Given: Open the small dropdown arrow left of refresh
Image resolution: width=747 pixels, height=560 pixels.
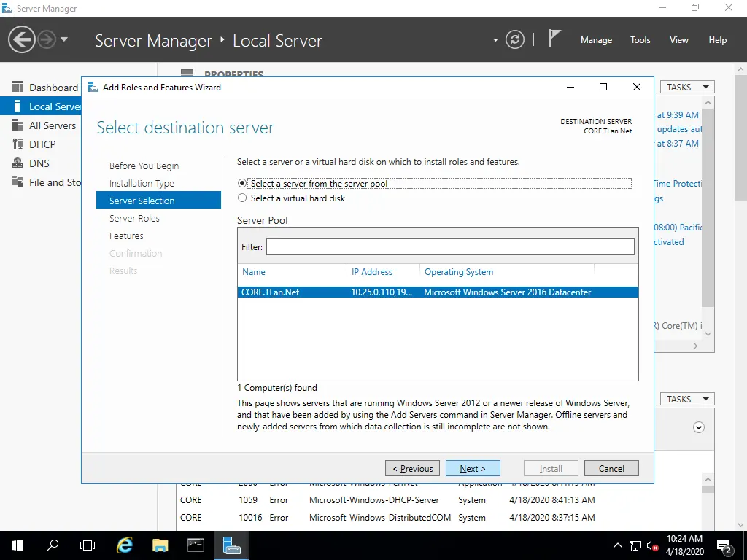Looking at the screenshot, I should [495, 40].
